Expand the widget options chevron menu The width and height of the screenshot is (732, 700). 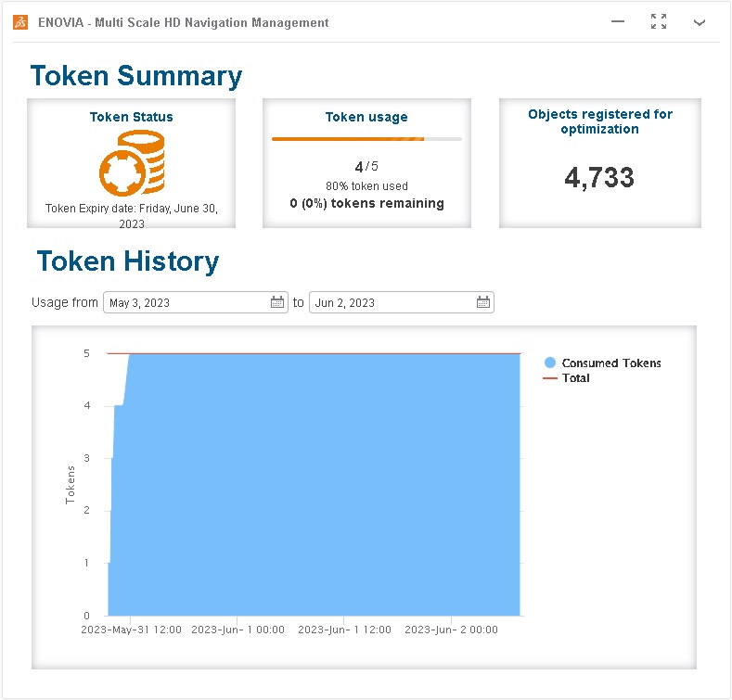click(700, 22)
